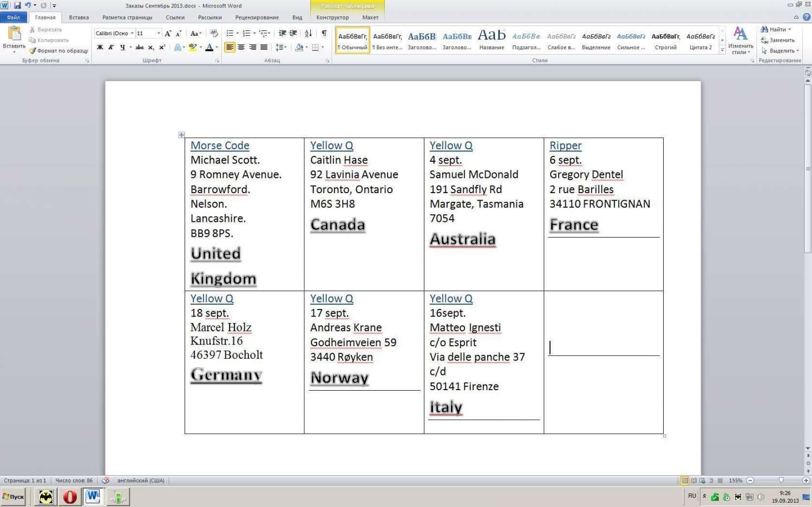
Task: Click the Morse Code link
Action: coord(220,146)
